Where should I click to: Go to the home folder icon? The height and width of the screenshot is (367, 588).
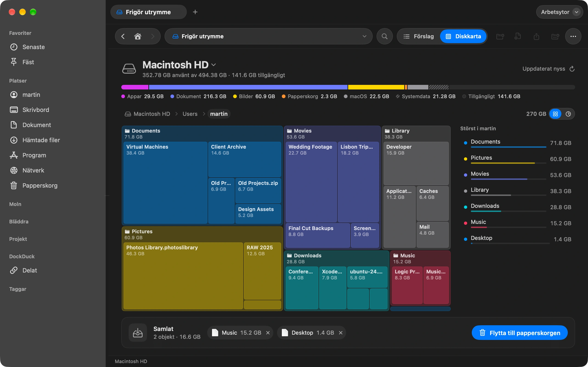tap(138, 36)
